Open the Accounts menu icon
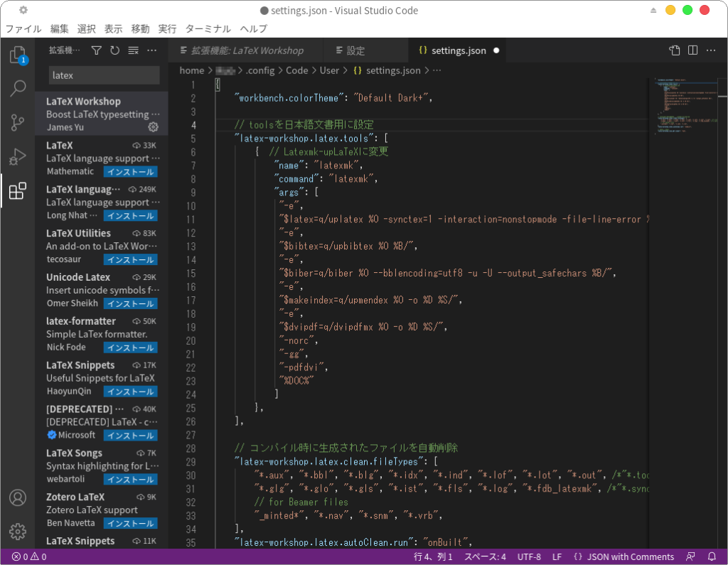The image size is (728, 565). pyautogui.click(x=18, y=497)
